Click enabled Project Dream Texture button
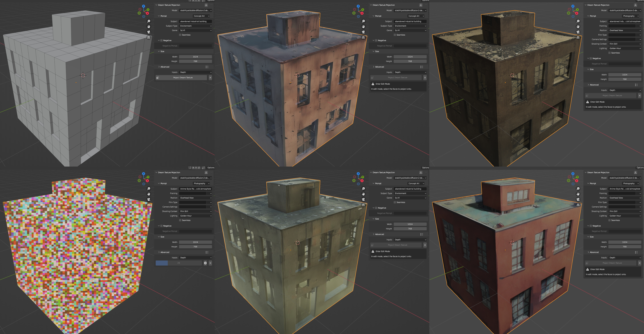This screenshot has height=334, width=644. click(183, 78)
